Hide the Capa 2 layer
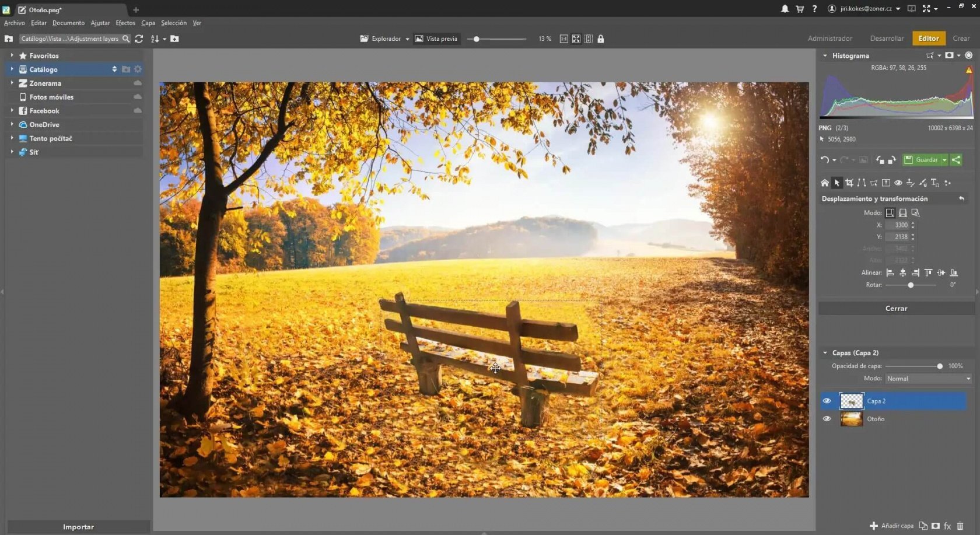Screen dimensions: 980x535 point(827,401)
